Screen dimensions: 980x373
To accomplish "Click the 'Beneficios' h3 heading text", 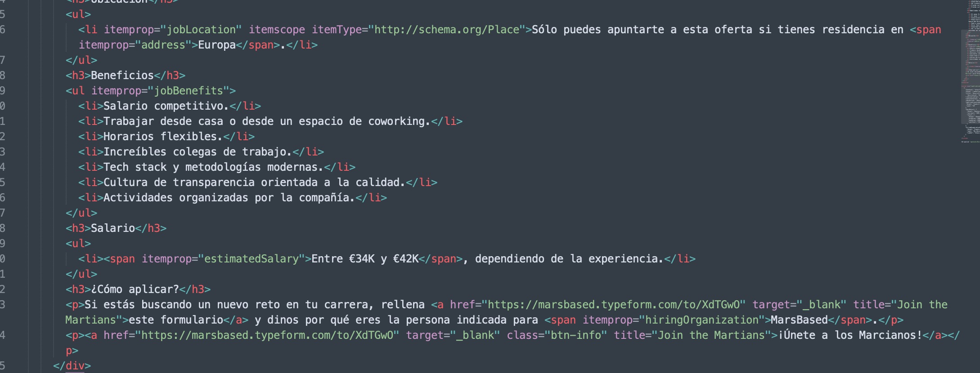I will click(x=122, y=75).
